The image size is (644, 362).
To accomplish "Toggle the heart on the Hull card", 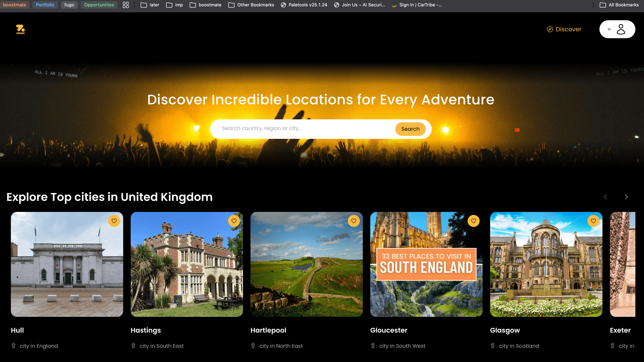I will click(115, 221).
